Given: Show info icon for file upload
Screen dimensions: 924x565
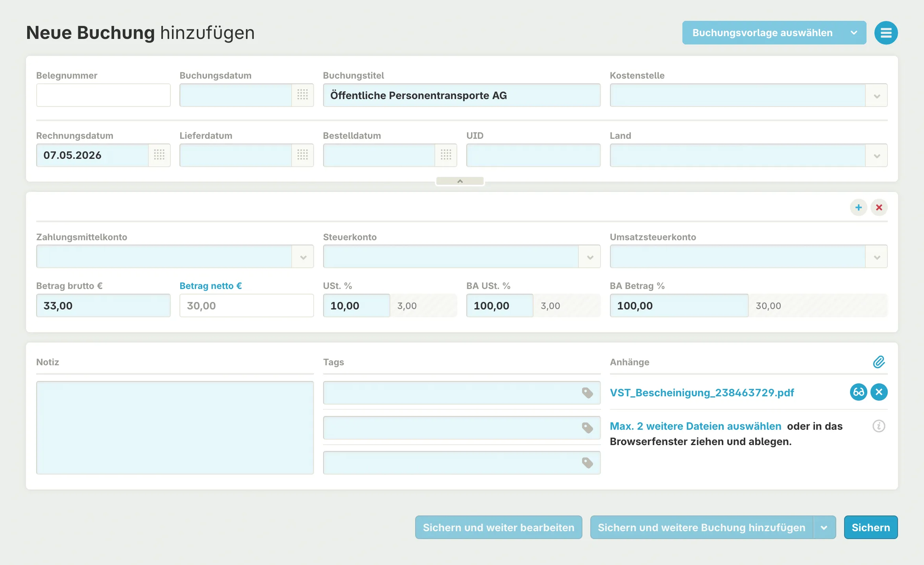Looking at the screenshot, I should pyautogui.click(x=879, y=426).
